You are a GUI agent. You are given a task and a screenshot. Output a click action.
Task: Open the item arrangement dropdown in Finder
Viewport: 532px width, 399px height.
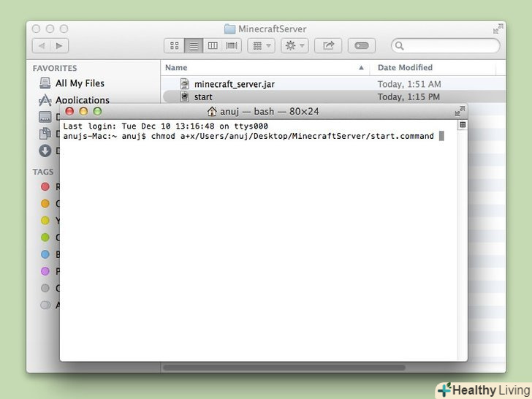click(262, 46)
